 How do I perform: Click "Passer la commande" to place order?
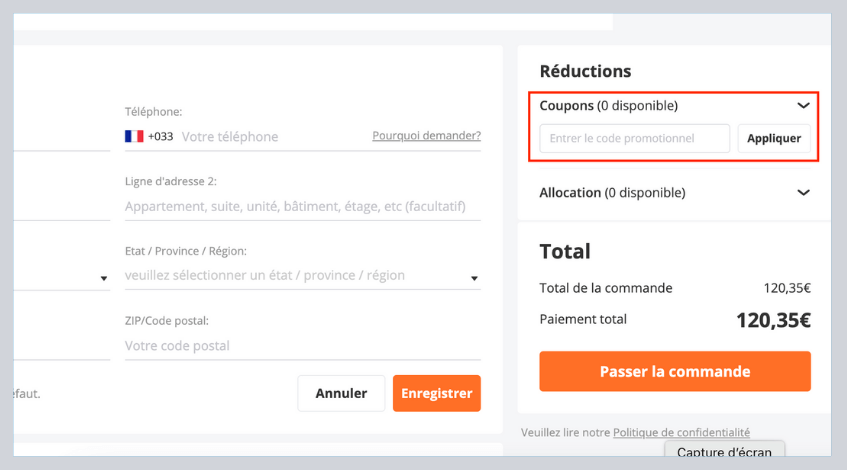coord(675,372)
